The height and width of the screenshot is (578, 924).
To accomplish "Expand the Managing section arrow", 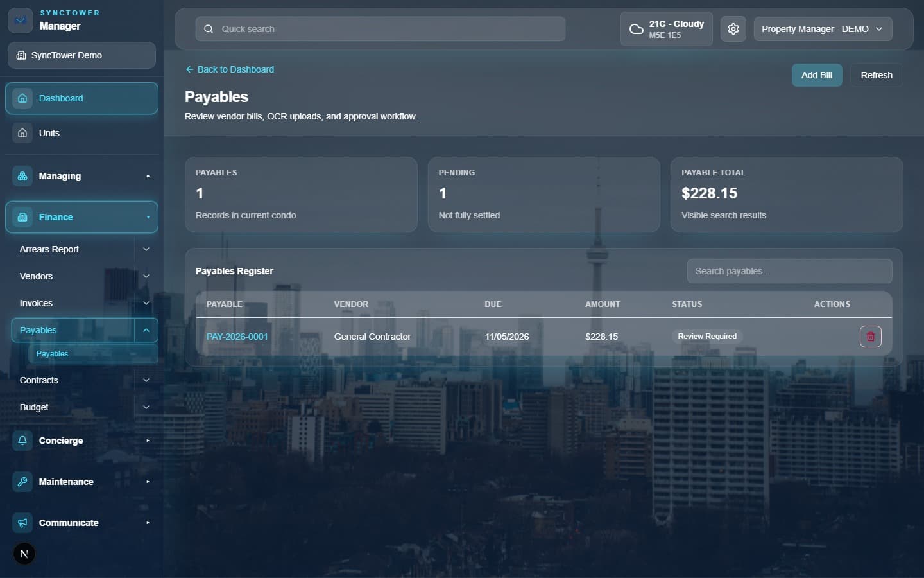I will pyautogui.click(x=148, y=176).
